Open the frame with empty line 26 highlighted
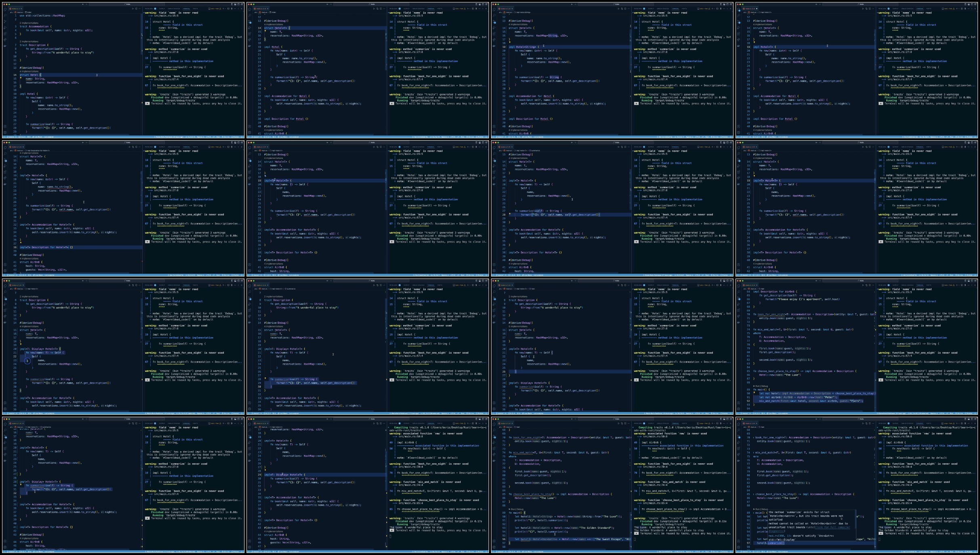Screen dimensions: 980x555 click(x=612, y=347)
